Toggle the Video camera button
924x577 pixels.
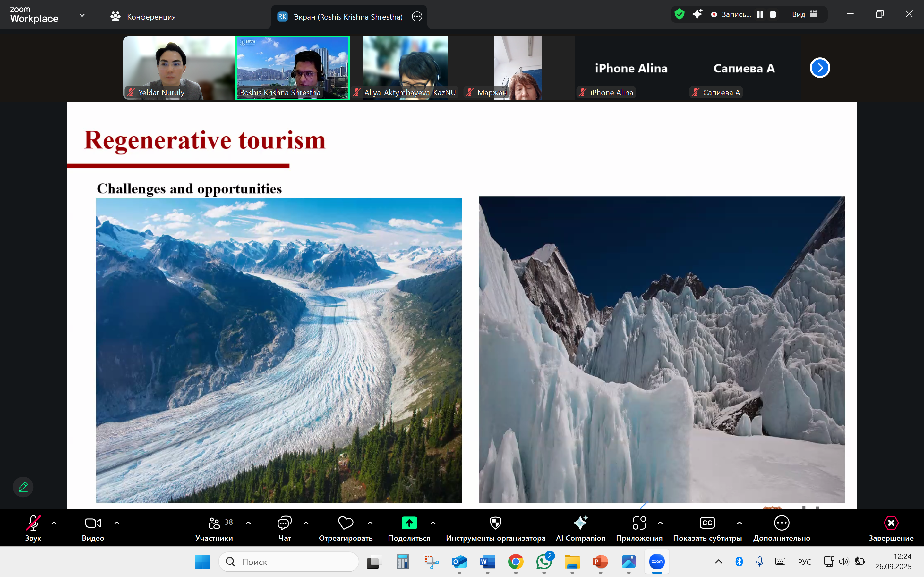[x=93, y=528]
